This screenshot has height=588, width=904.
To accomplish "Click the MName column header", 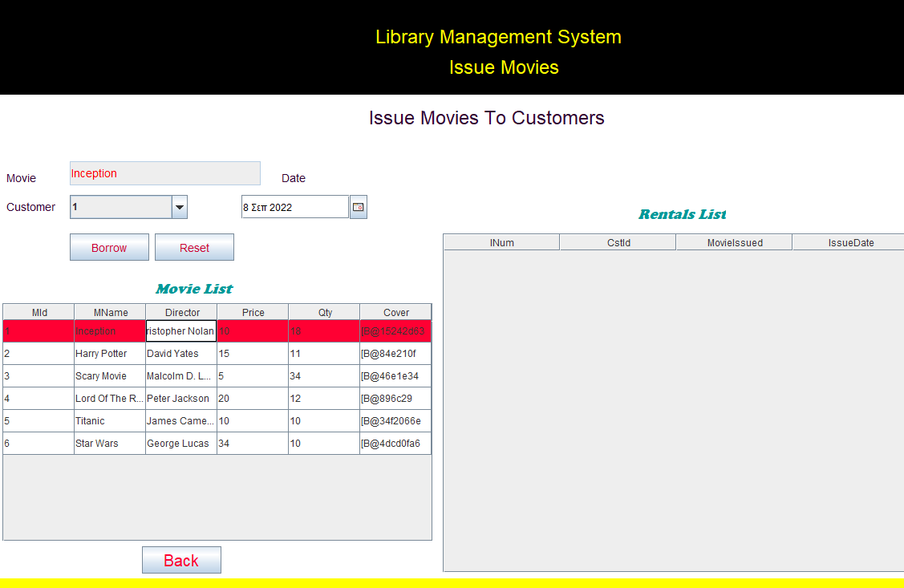I will tap(110, 312).
